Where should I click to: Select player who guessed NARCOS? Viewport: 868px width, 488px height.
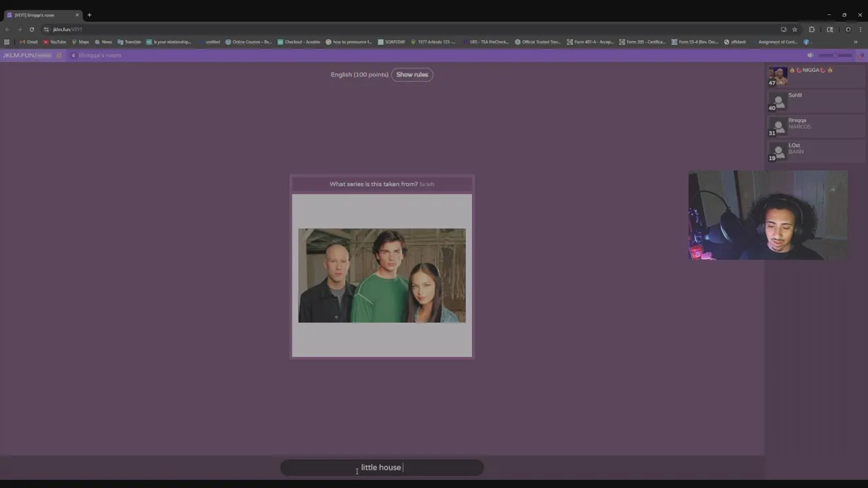816,127
